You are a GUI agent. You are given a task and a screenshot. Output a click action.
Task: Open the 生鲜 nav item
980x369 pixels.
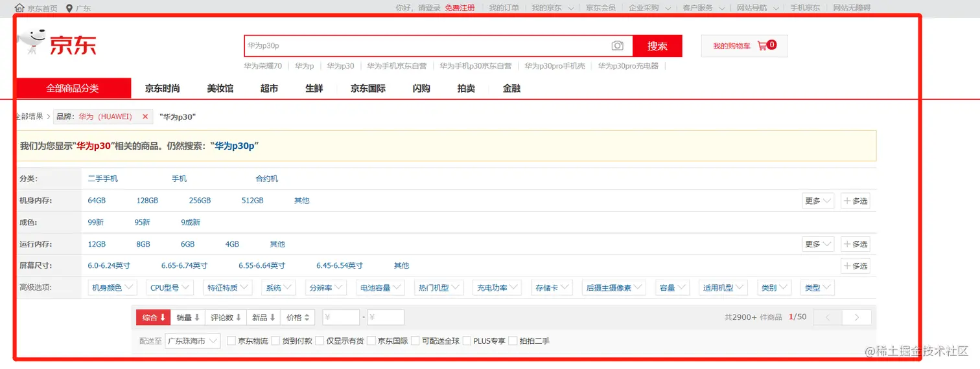pos(314,88)
